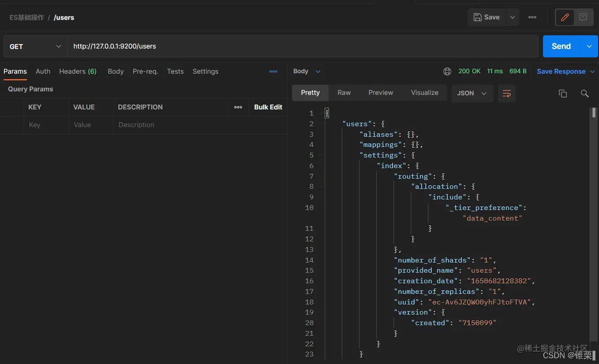
Task: Click the "7150099" created value
Action: click(x=477, y=323)
